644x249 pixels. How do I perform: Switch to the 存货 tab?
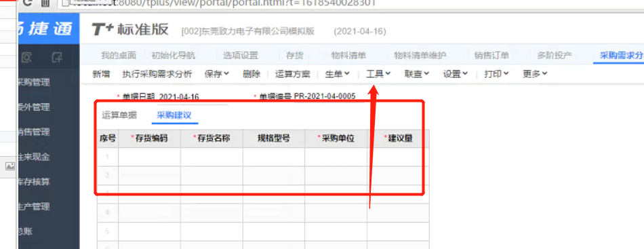point(294,56)
